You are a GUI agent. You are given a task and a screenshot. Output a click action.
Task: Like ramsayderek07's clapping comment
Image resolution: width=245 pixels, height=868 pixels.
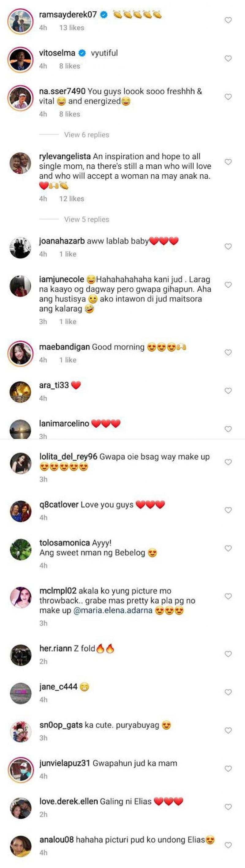(x=228, y=20)
